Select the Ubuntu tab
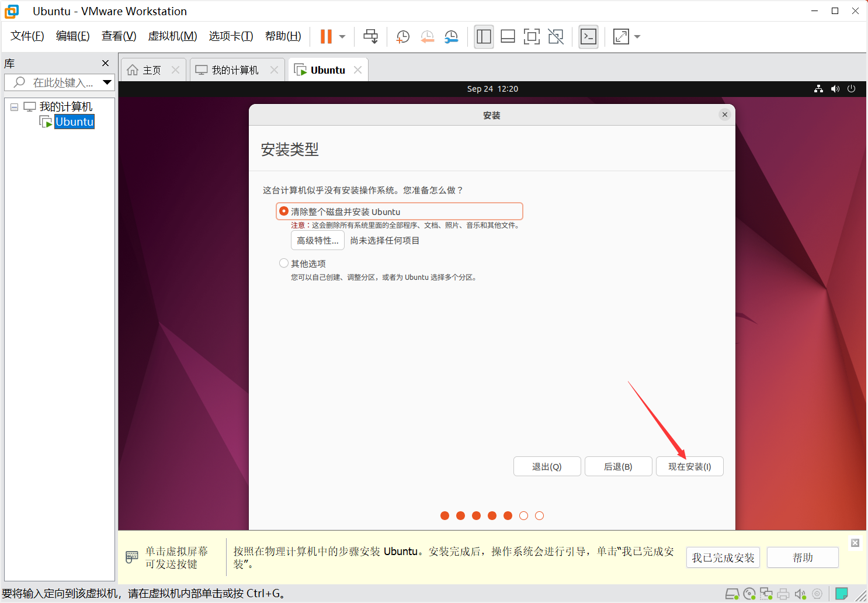Image resolution: width=868 pixels, height=603 pixels. [328, 70]
